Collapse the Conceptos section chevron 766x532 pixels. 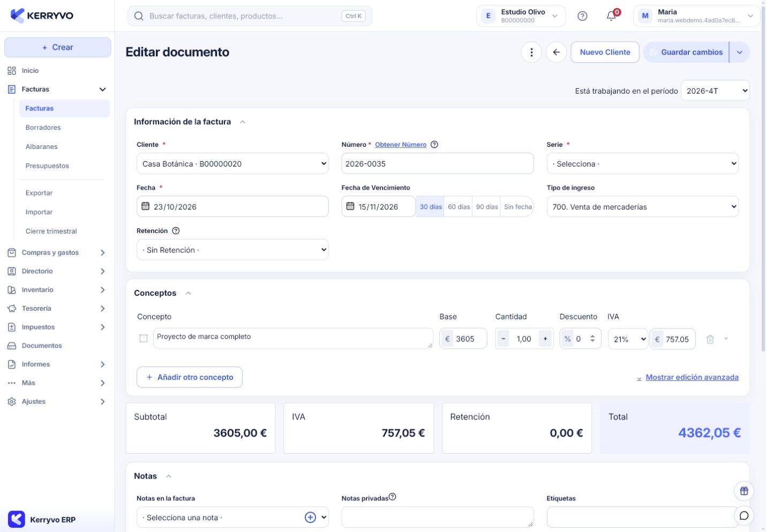point(188,293)
